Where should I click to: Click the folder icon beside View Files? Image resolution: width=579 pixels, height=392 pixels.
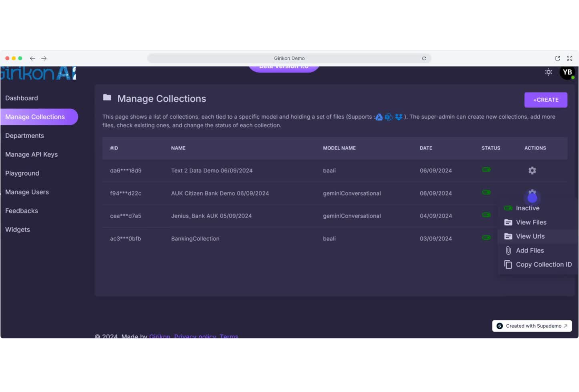508,222
